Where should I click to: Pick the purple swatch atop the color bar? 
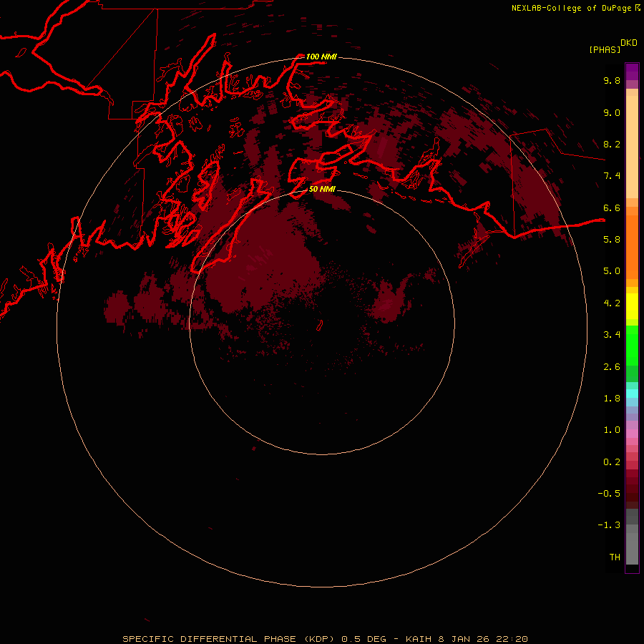tap(632, 72)
